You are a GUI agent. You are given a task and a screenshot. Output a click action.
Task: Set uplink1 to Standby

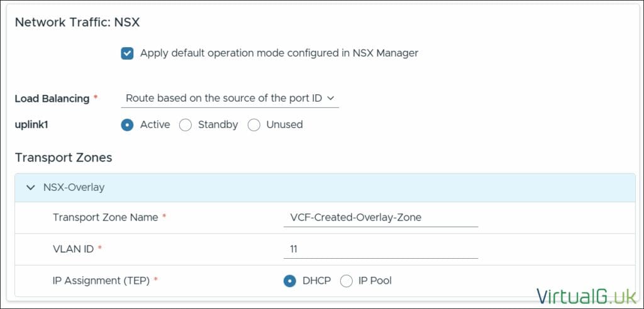(186, 125)
